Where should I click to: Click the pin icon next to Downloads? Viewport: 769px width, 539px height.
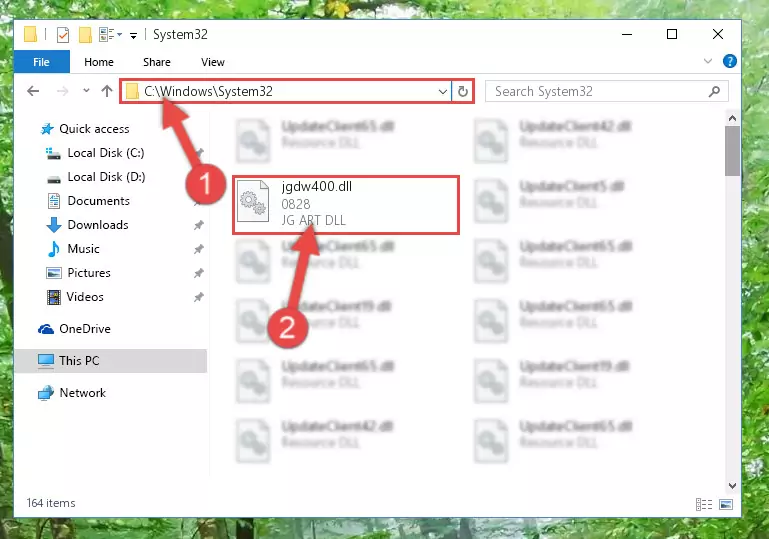199,225
